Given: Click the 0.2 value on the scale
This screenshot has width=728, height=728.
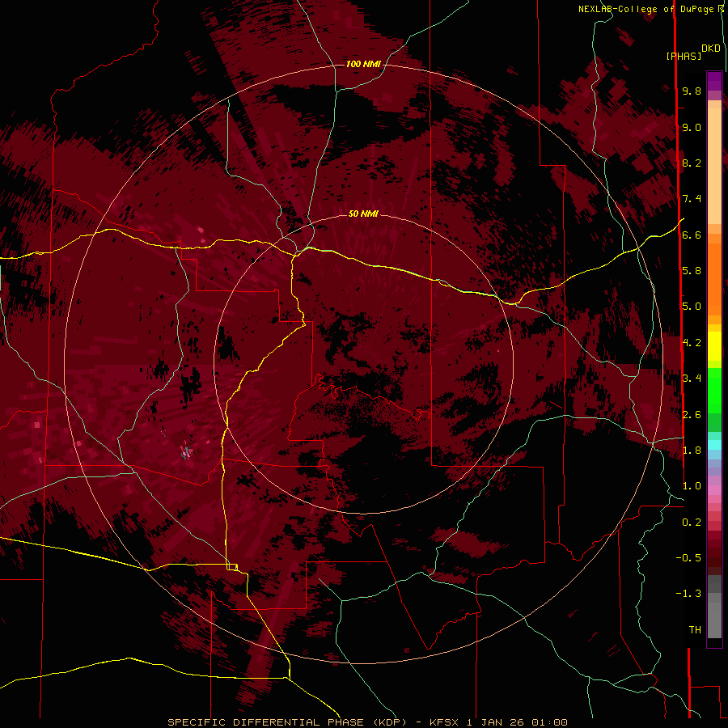Looking at the screenshot, I should (x=692, y=523).
